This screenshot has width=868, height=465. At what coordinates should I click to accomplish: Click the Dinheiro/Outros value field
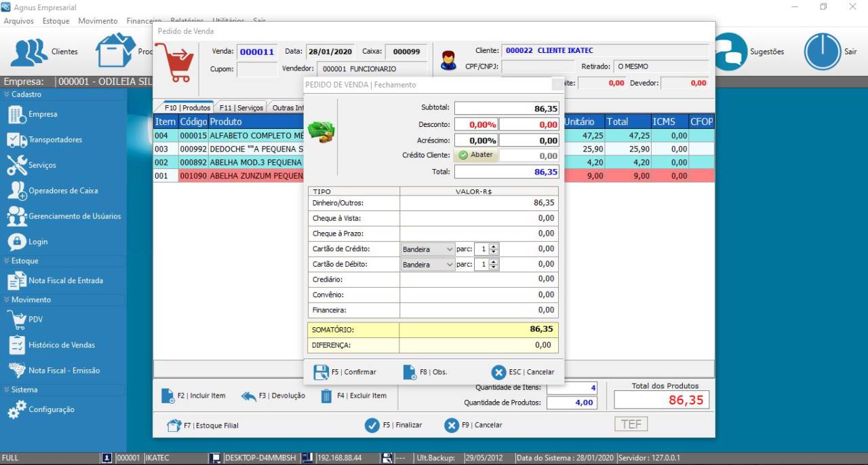(479, 202)
